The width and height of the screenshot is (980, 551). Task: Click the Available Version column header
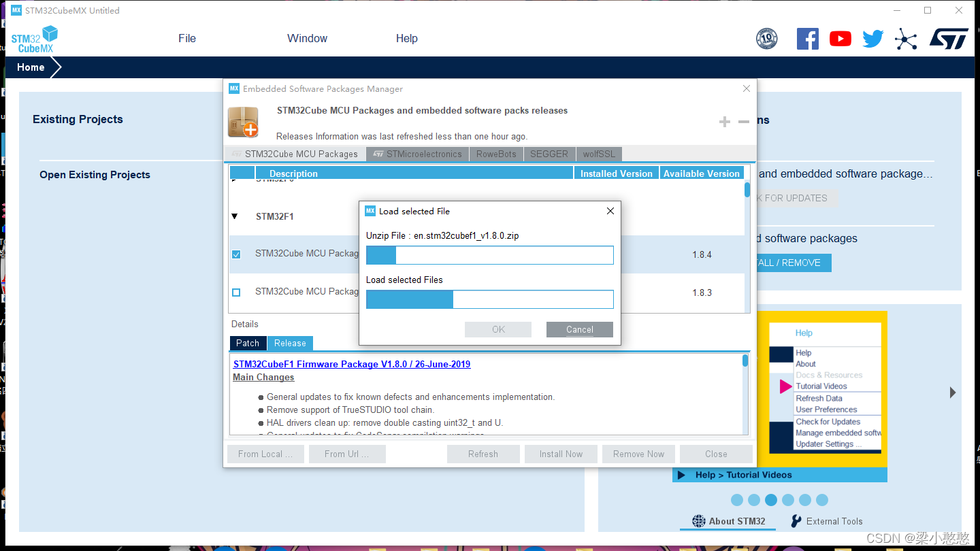701,173
